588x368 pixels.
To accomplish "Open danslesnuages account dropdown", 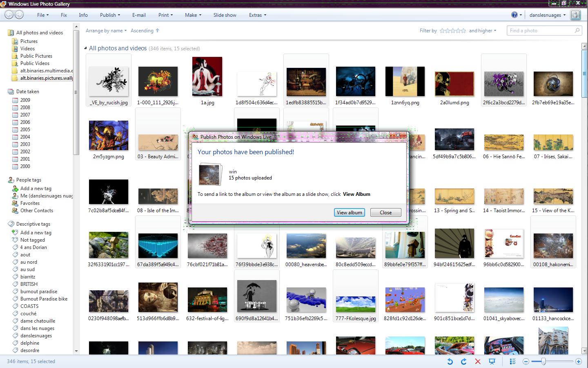I will click(x=548, y=15).
